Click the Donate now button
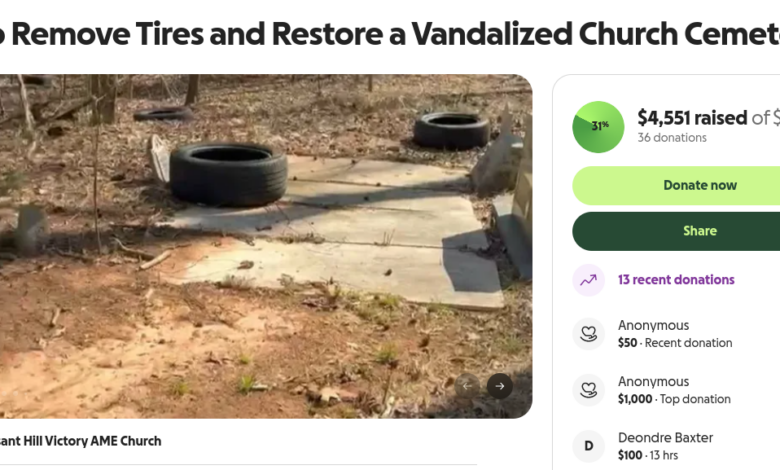The image size is (780, 470). tap(676, 186)
